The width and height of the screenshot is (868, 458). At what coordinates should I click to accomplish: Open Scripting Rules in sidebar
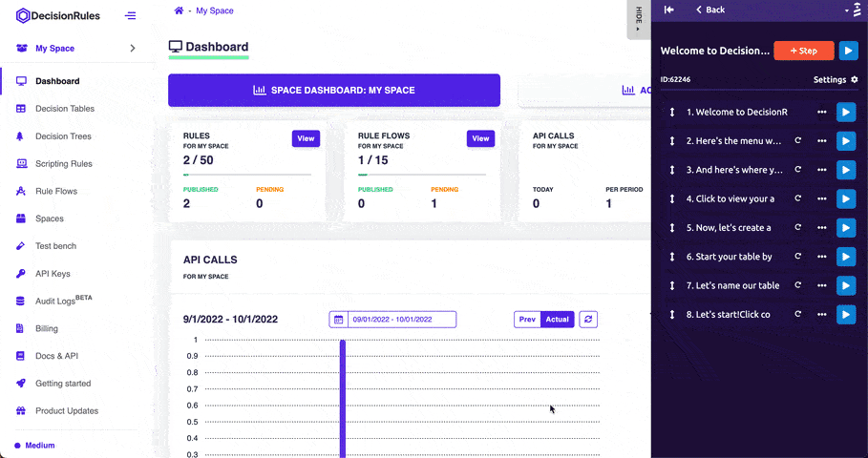64,164
